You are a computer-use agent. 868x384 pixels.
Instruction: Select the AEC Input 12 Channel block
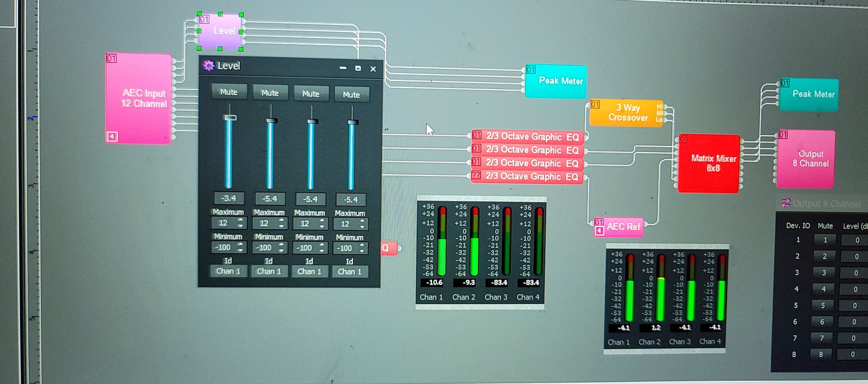[139, 98]
